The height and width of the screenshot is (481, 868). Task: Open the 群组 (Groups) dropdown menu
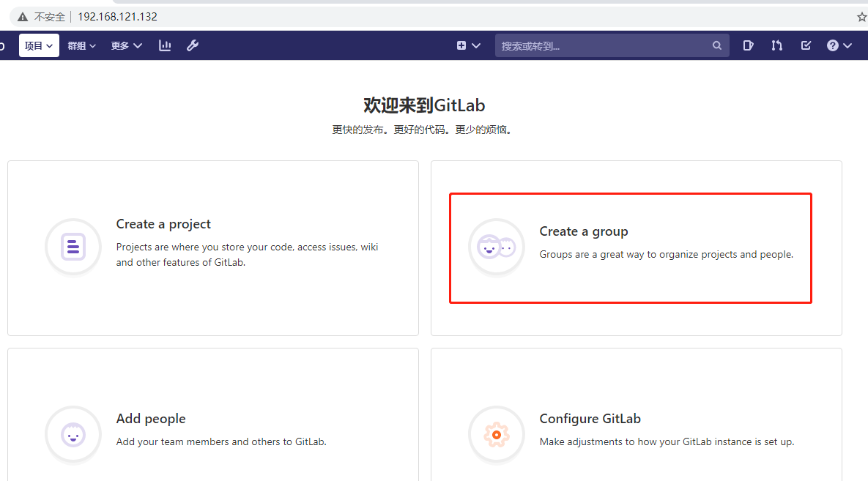click(x=82, y=45)
